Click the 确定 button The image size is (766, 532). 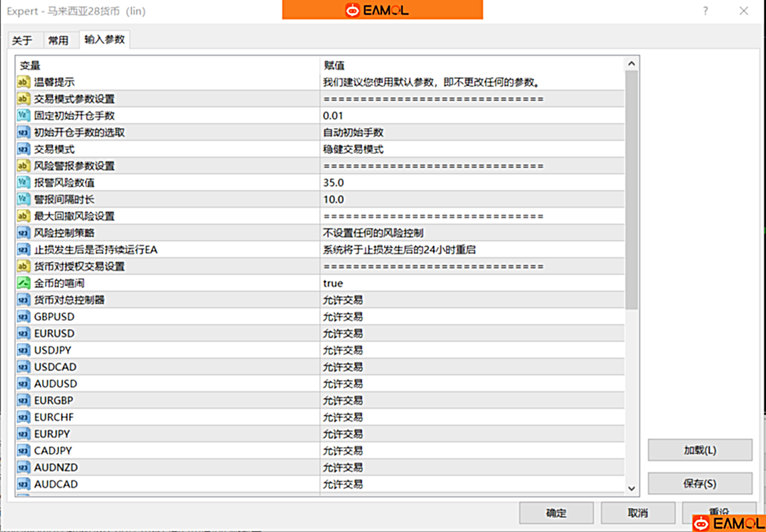(556, 513)
